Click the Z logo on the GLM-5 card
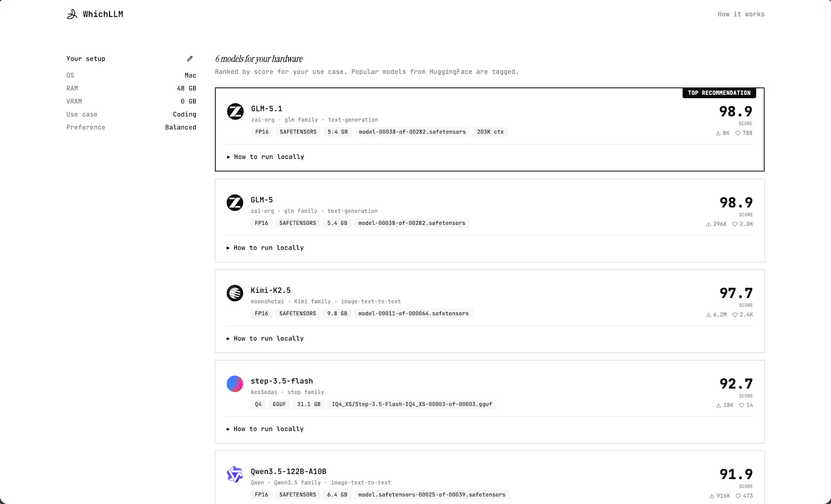Viewport: 831px width, 504px height. [235, 203]
